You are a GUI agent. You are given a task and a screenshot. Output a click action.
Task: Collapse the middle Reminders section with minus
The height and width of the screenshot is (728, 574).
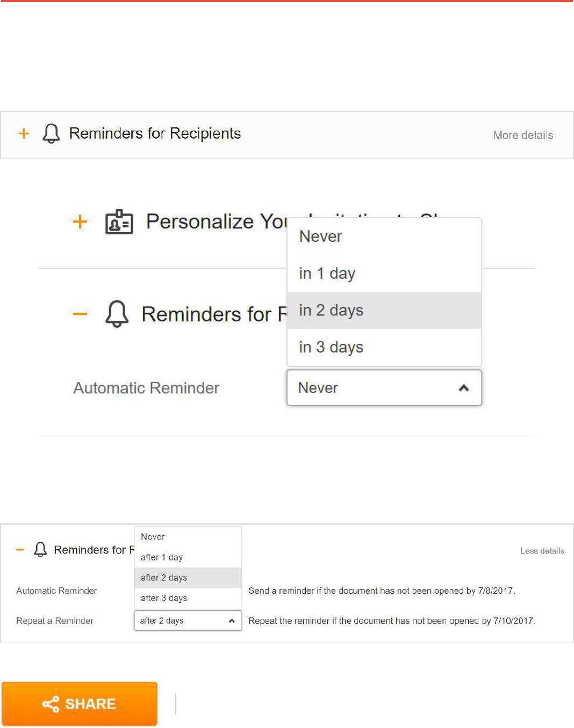click(80, 314)
